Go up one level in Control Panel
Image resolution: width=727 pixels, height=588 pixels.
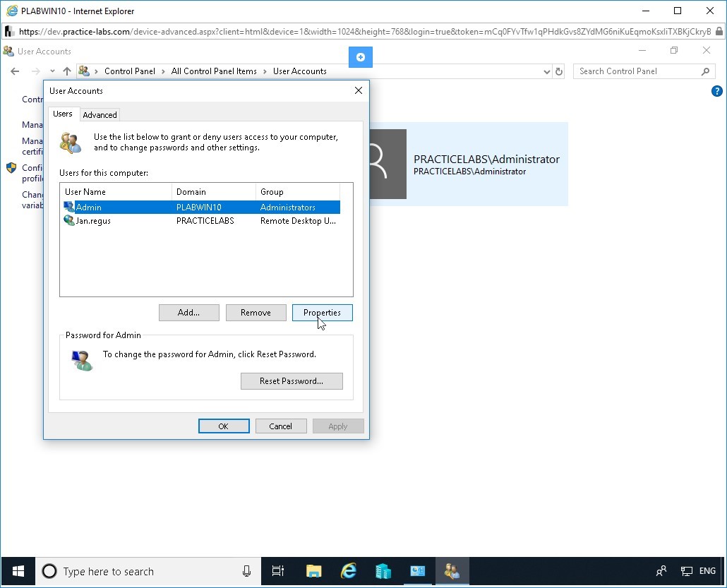(x=67, y=71)
